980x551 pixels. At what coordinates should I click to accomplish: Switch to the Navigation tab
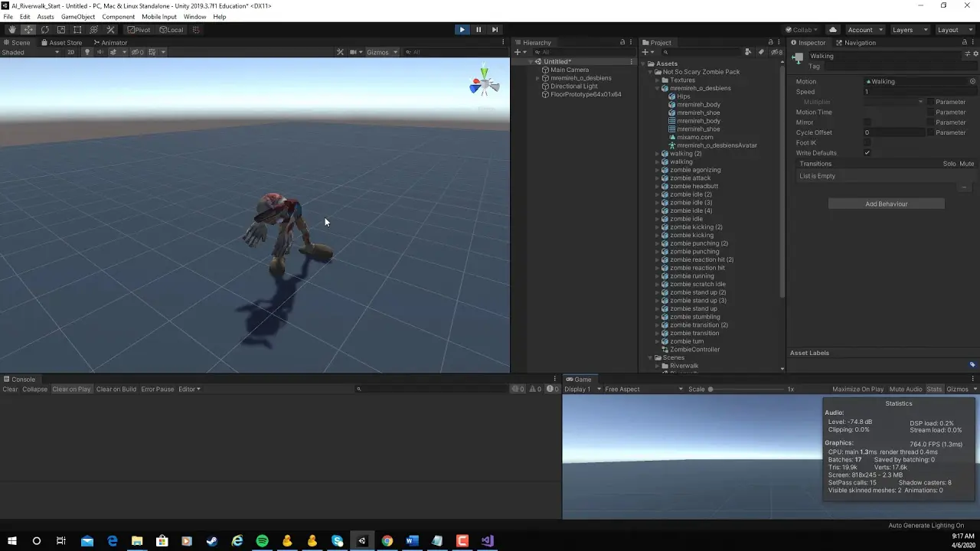point(855,43)
